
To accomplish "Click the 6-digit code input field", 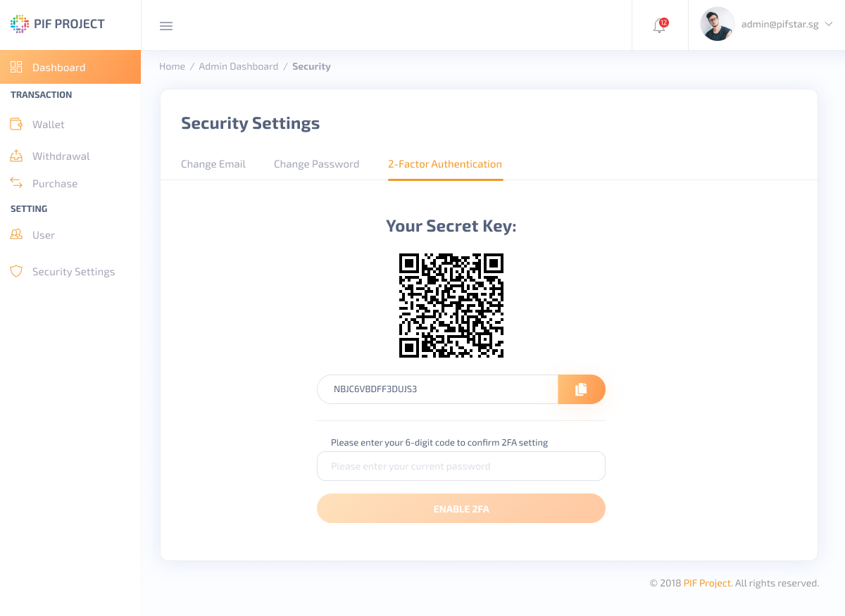I will click(x=461, y=466).
